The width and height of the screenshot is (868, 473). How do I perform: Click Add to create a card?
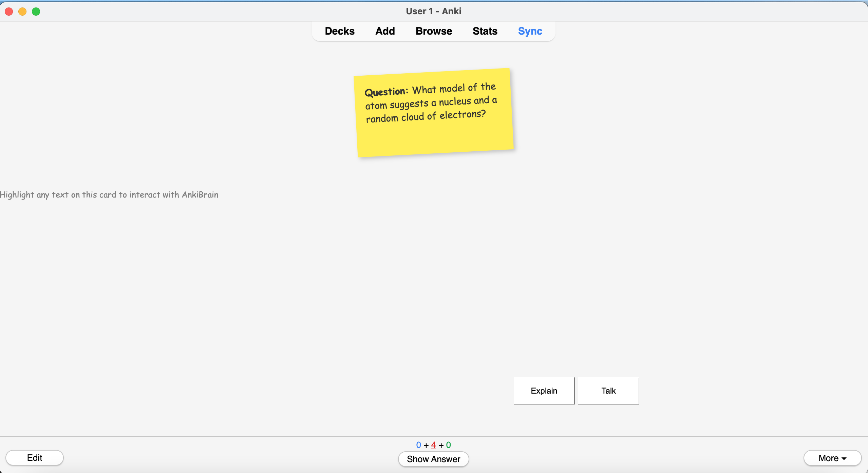(385, 31)
